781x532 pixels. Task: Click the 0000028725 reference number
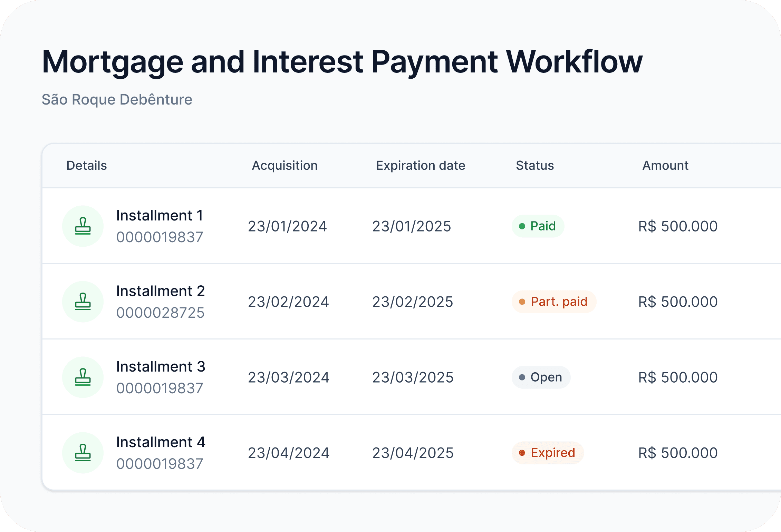[x=160, y=313]
